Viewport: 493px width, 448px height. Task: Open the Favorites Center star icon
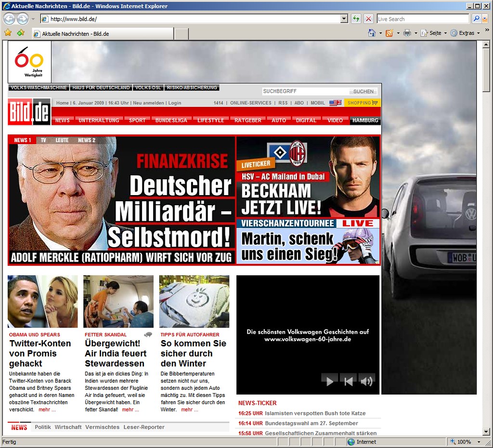click(x=8, y=33)
